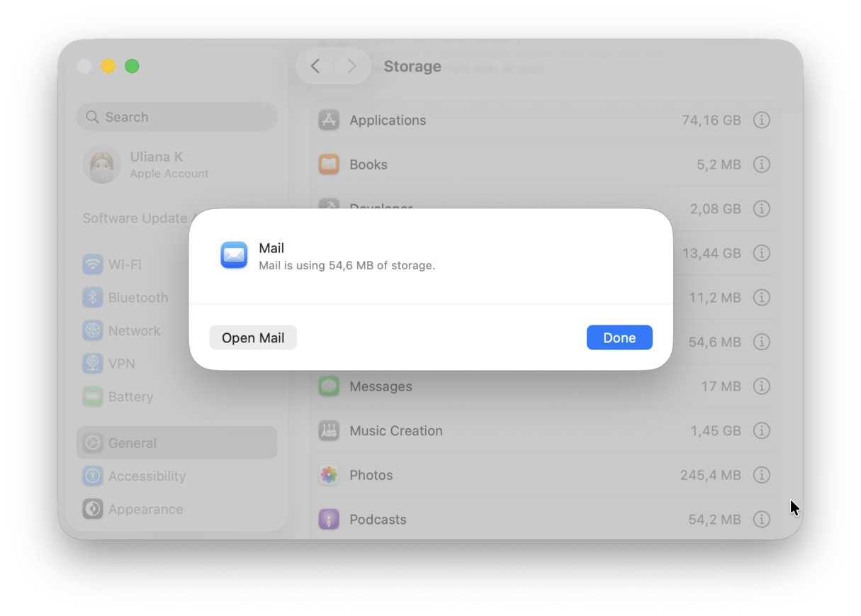
Task: Show info for Books storage
Action: (762, 164)
